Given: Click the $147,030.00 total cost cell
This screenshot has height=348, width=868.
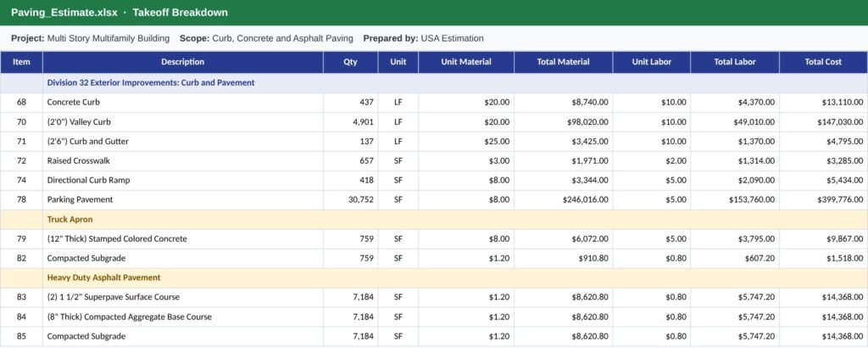Looking at the screenshot, I should [x=823, y=122].
